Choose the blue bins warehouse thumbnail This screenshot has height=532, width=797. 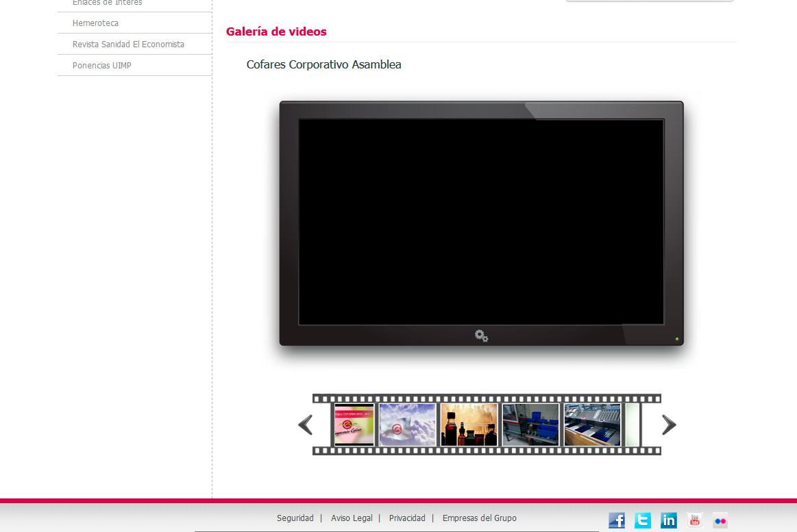(530, 425)
